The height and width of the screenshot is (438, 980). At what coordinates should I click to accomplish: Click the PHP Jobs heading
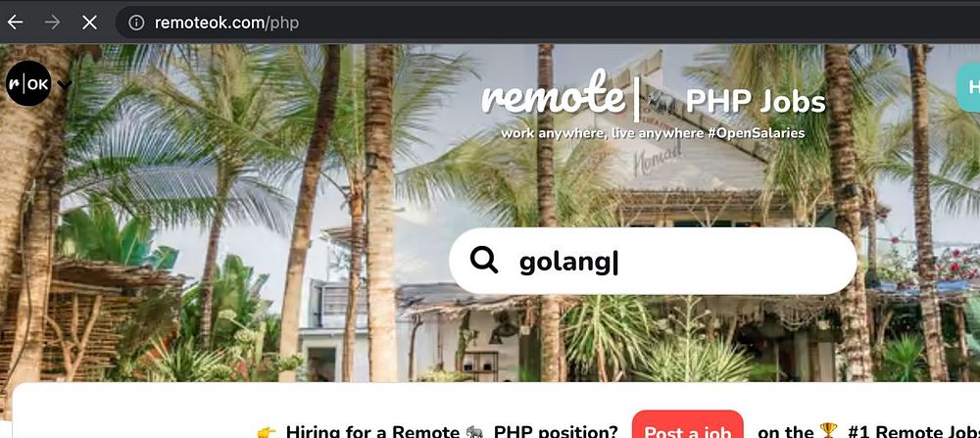click(x=756, y=102)
